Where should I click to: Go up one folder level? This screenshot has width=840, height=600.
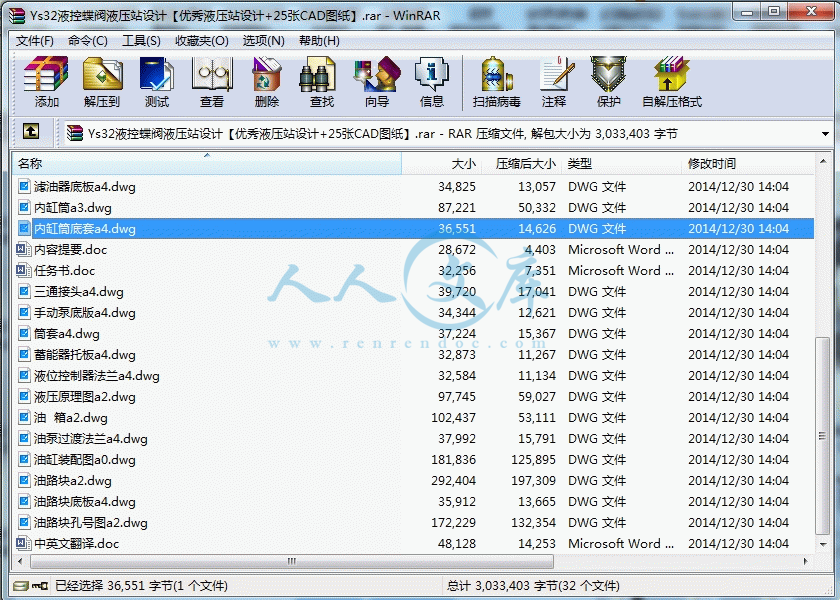31,131
